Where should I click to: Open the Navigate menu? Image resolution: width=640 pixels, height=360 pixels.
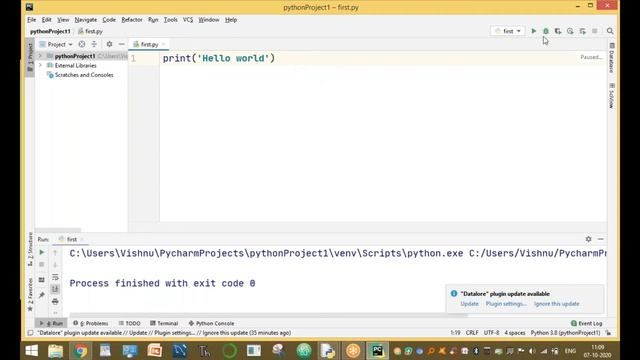click(86, 20)
